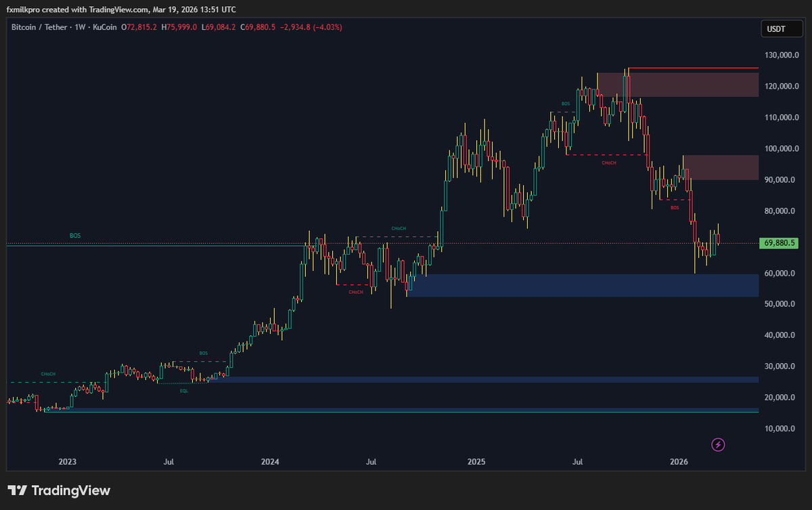Click the 2026 label on the time axis
Image resolution: width=812 pixels, height=510 pixels.
click(x=679, y=462)
